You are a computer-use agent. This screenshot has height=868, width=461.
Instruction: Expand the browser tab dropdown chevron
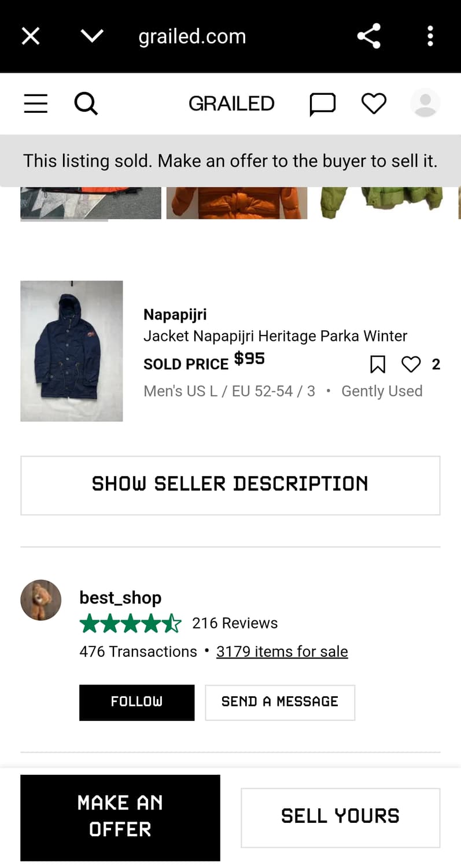point(92,36)
